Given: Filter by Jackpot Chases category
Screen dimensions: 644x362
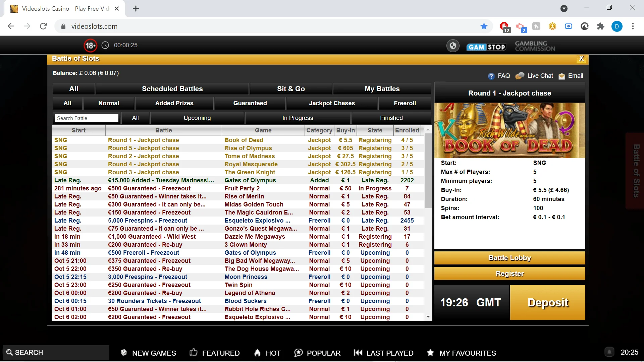Looking at the screenshot, I should click(332, 103).
